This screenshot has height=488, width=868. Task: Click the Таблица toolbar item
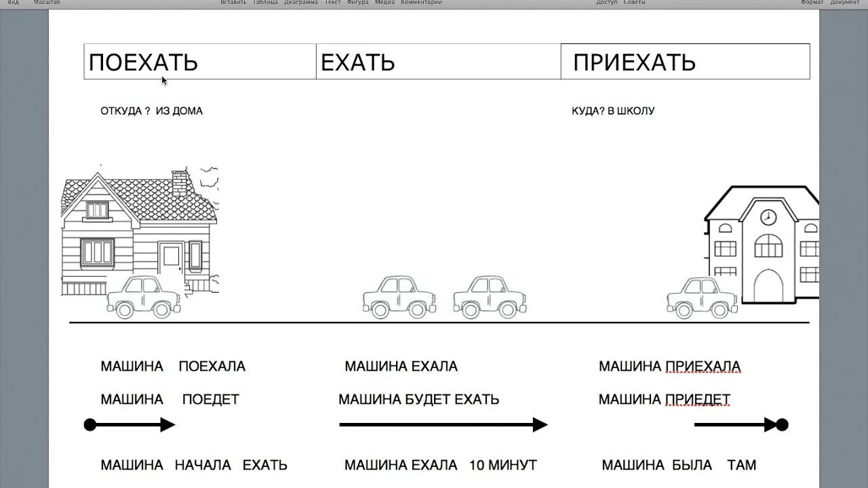[x=266, y=2]
